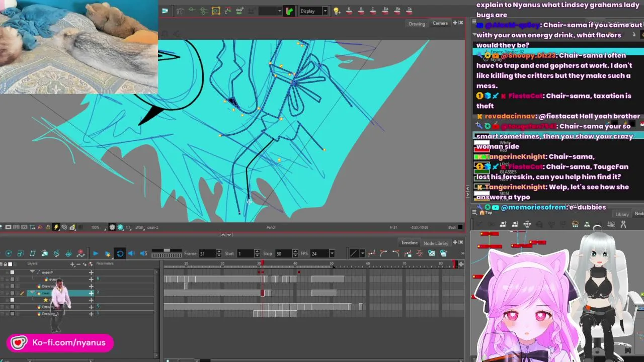
Task: Switch to the Drawing view tab
Action: pos(417,24)
